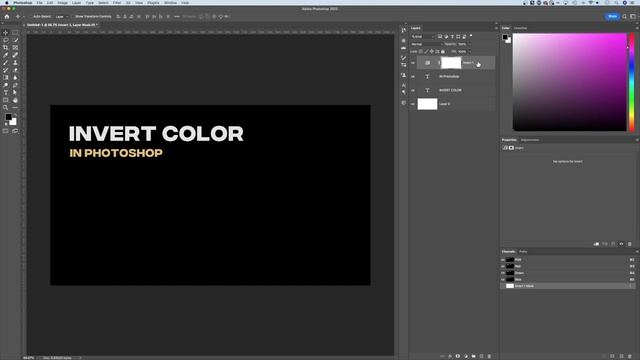Select the Spot Healing Brush tool
The height and width of the screenshot is (360, 640).
click(15, 55)
